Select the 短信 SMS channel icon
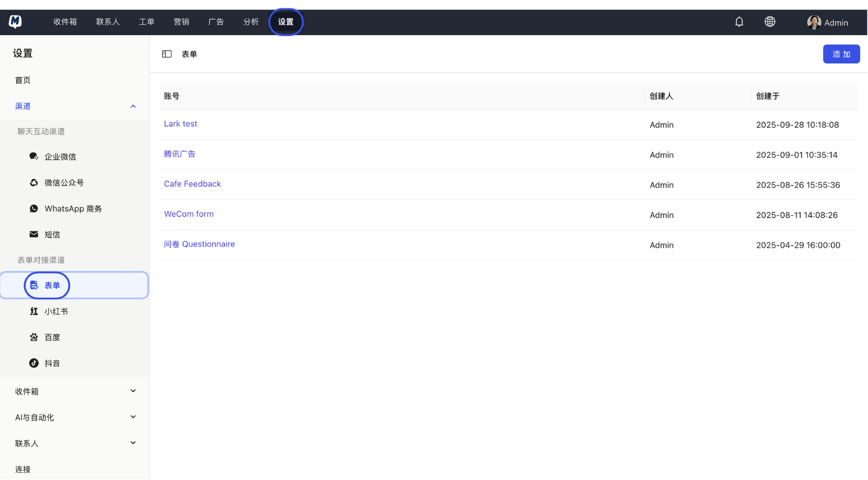 [34, 234]
